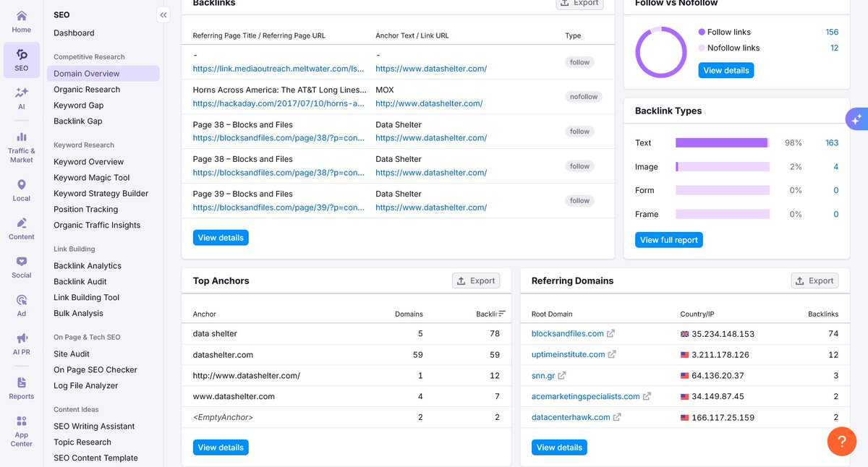
Task: Open blocksandfiles.com root domain link
Action: click(x=568, y=334)
